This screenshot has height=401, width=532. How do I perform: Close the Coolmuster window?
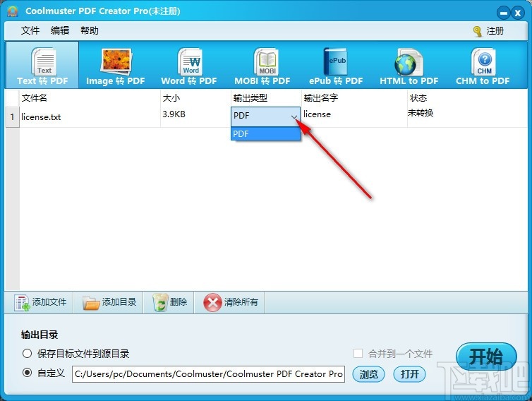518,13
